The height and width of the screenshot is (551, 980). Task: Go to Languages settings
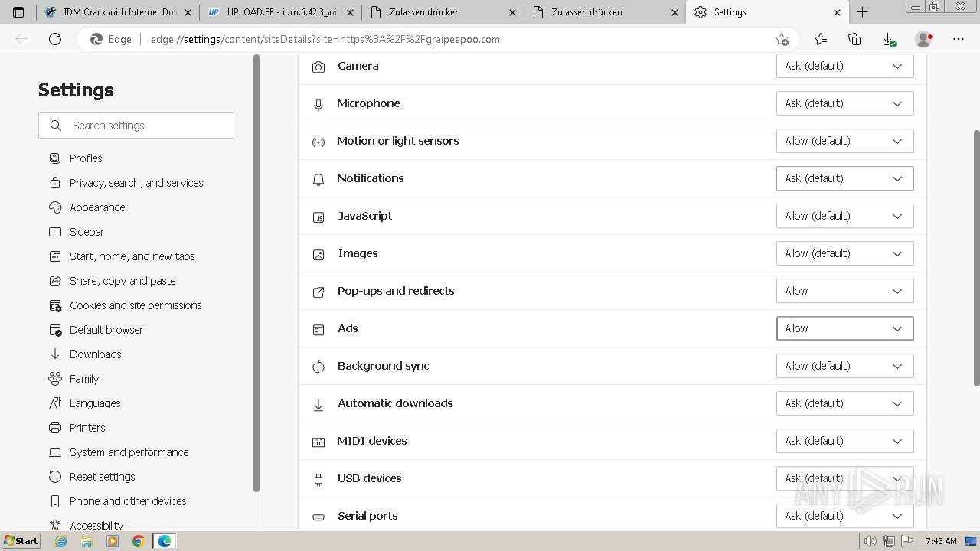[95, 403]
